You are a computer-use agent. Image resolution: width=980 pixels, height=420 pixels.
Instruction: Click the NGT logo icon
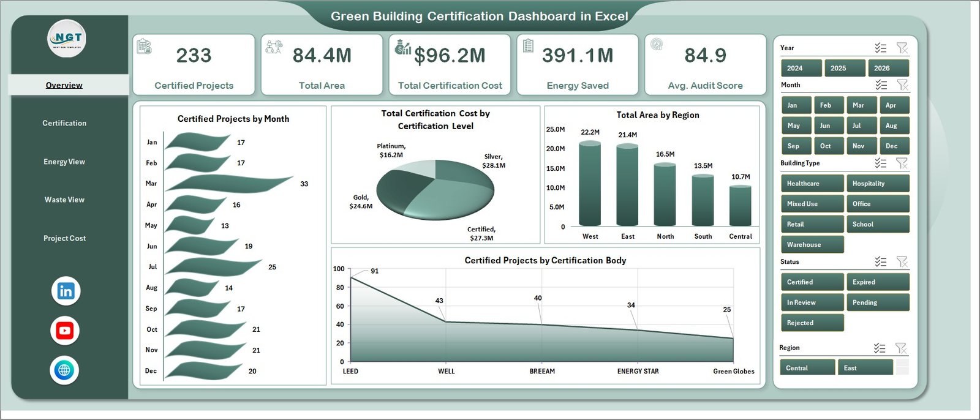[x=67, y=39]
